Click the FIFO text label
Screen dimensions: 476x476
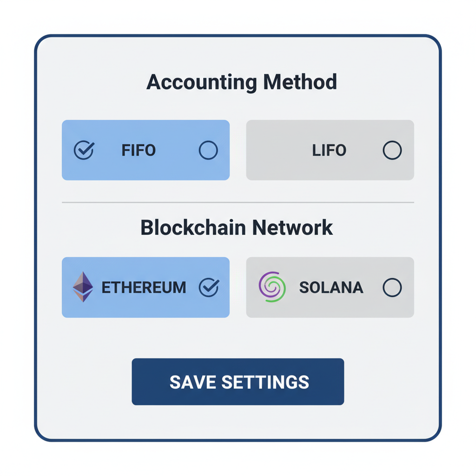pos(138,150)
